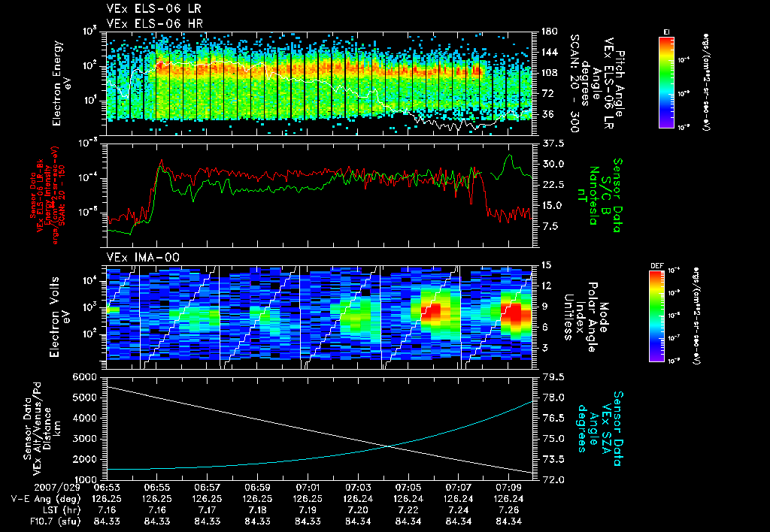Select the 'VEx ELS-06 HR' plot title
Image resolution: width=770 pixels, height=532 pixels.
tap(154, 23)
